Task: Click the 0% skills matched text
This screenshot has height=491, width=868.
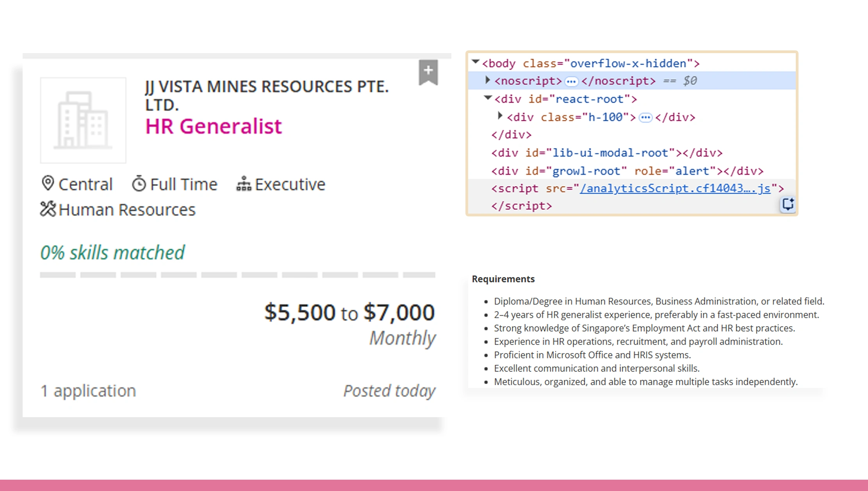Action: click(113, 252)
